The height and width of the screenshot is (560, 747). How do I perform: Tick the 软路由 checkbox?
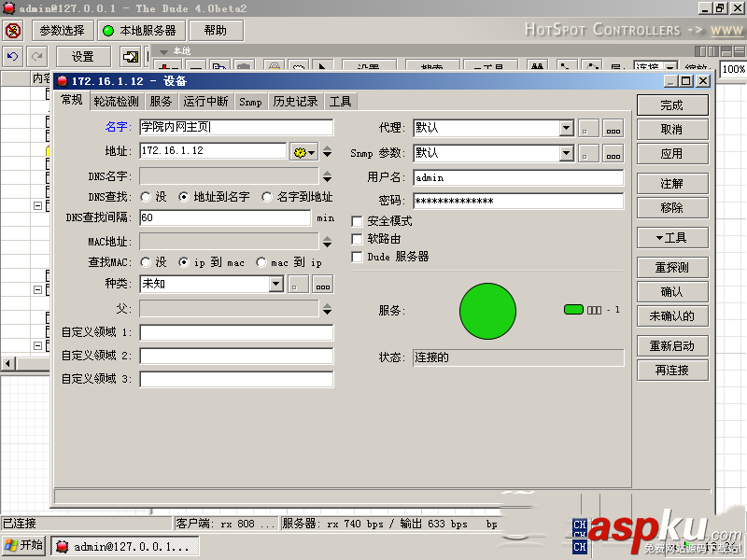click(x=357, y=239)
